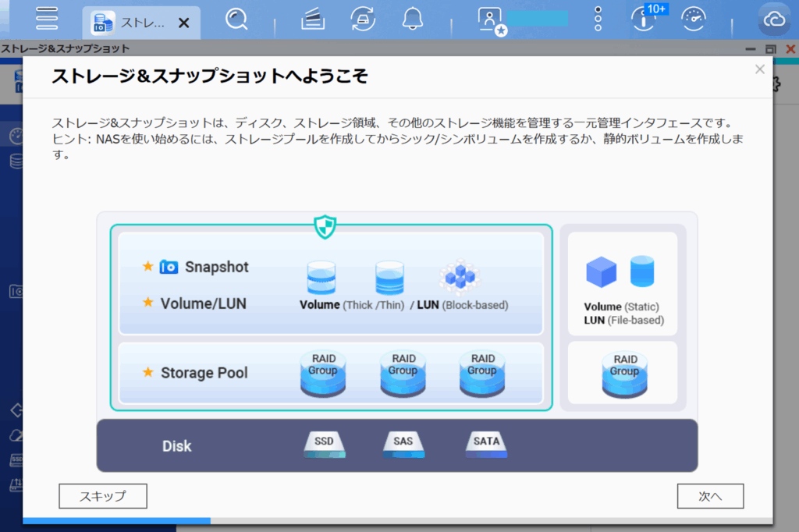Open the background tasks icon
The image size is (799, 532).
click(313, 19)
